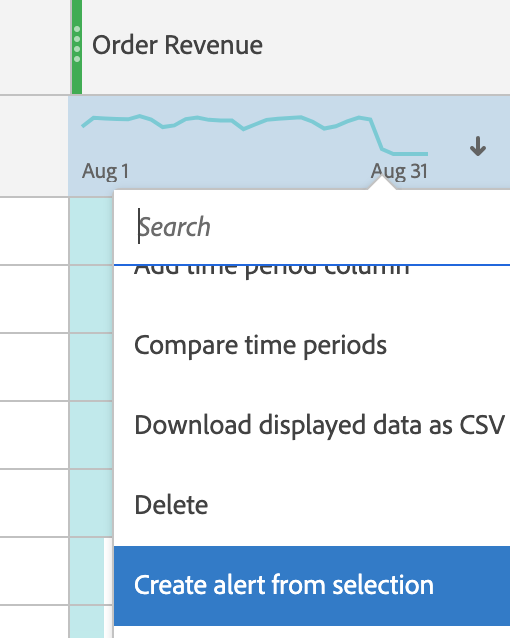Select the first teal data cell under the sparkline
510x638 pixels.
point(91,231)
